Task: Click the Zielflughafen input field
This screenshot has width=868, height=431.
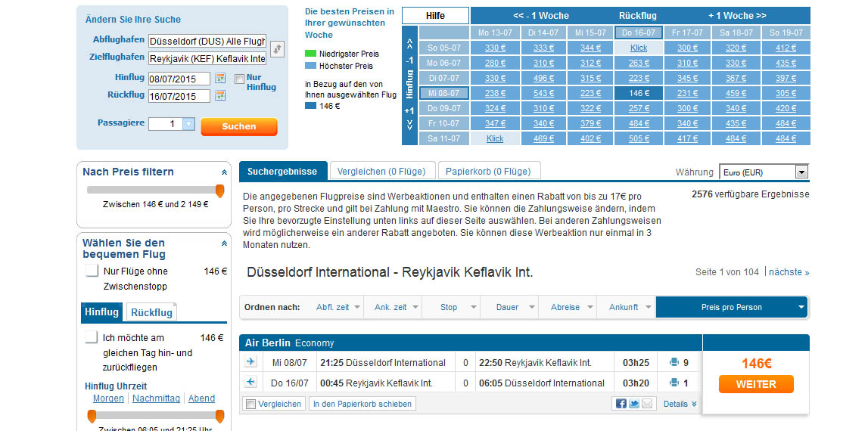Action: point(207,58)
